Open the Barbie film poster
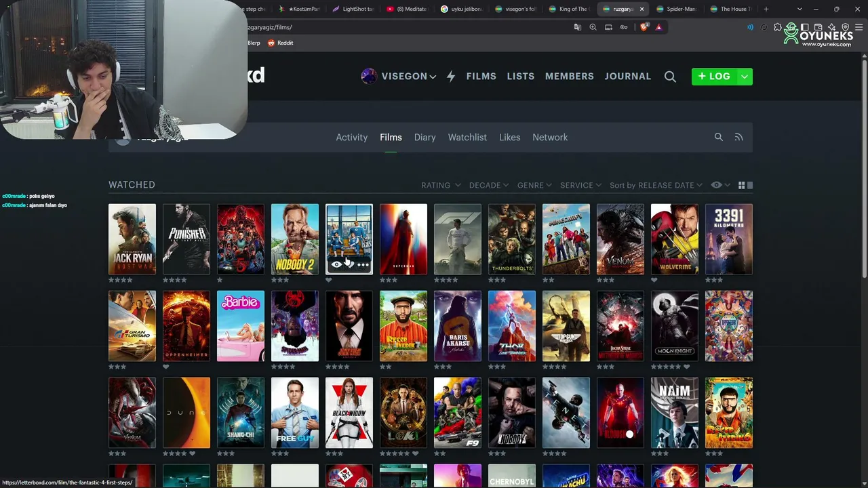The width and height of the screenshot is (868, 488). 241,326
